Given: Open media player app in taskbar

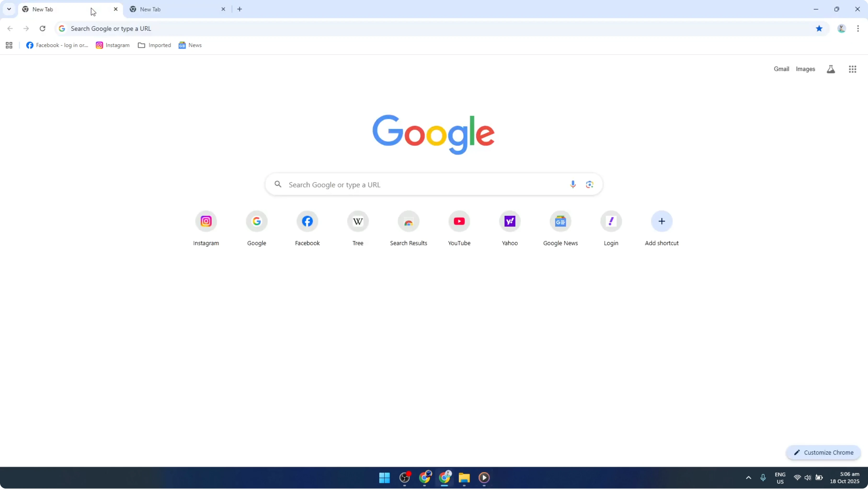Looking at the screenshot, I should (x=484, y=478).
